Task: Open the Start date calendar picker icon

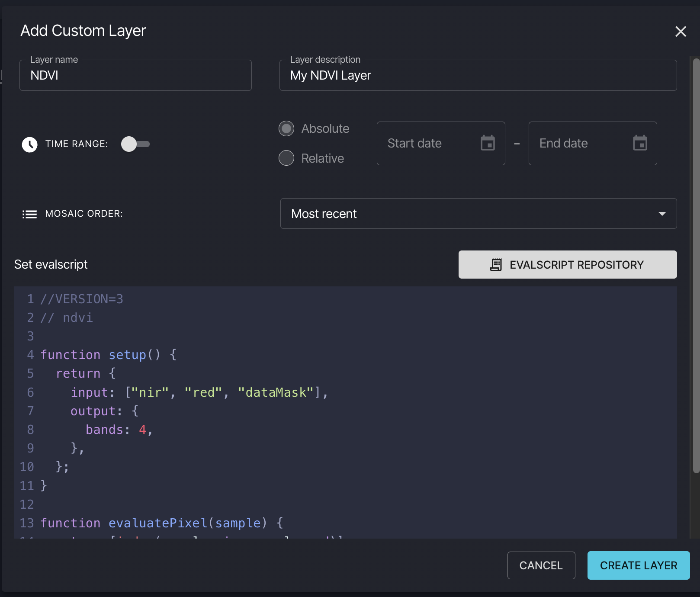Action: click(x=488, y=143)
